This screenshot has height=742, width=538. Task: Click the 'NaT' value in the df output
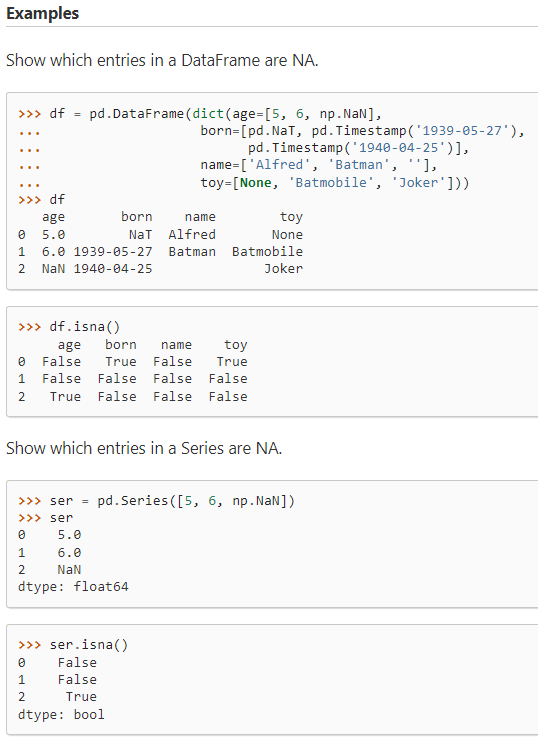pyautogui.click(x=141, y=234)
